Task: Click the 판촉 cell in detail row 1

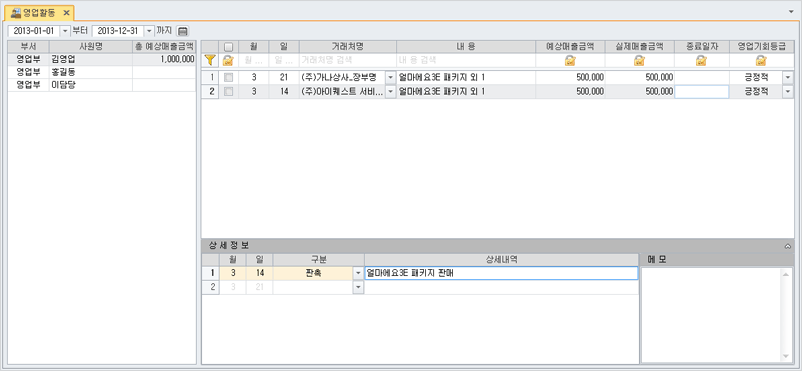Action: pos(313,273)
